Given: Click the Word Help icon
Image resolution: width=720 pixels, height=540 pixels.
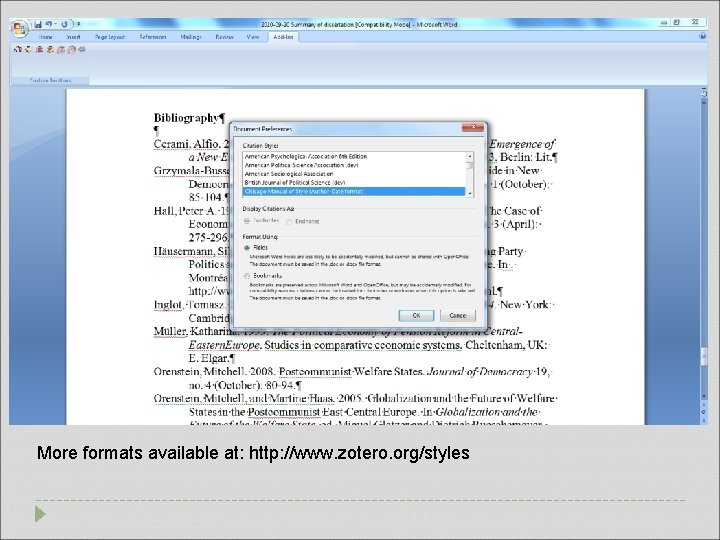Looking at the screenshot, I should coord(703,36).
